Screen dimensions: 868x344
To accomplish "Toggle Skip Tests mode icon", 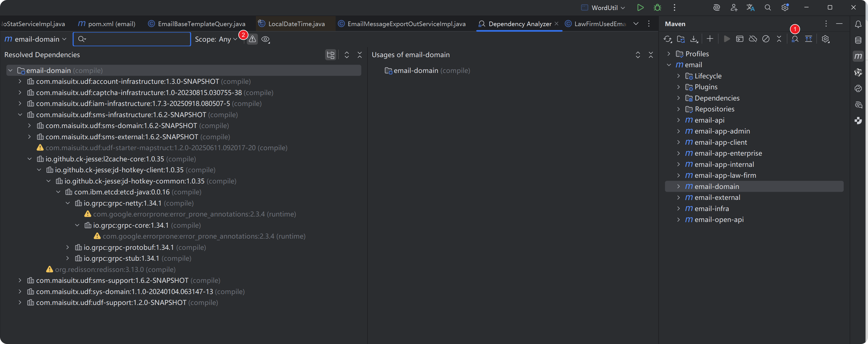I will click(x=766, y=39).
